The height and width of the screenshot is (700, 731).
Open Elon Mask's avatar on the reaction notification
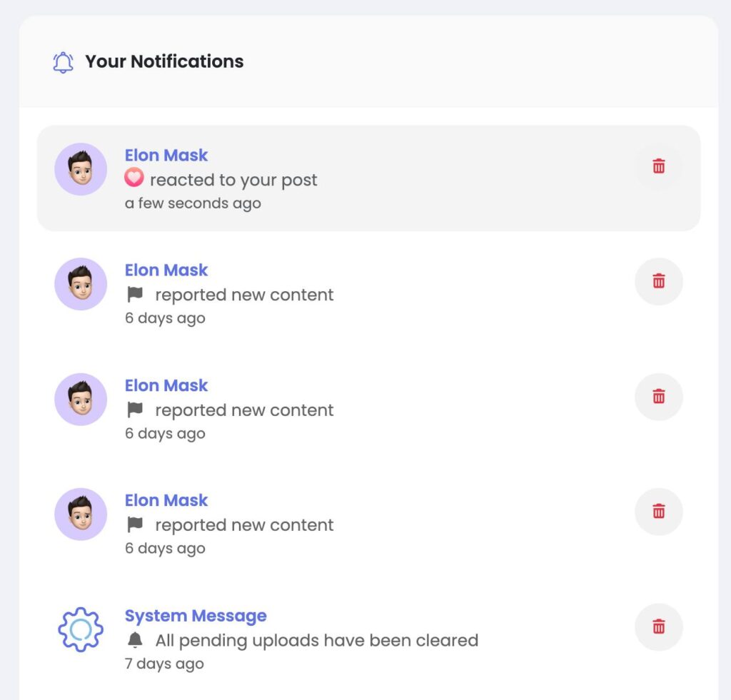pos(81,169)
